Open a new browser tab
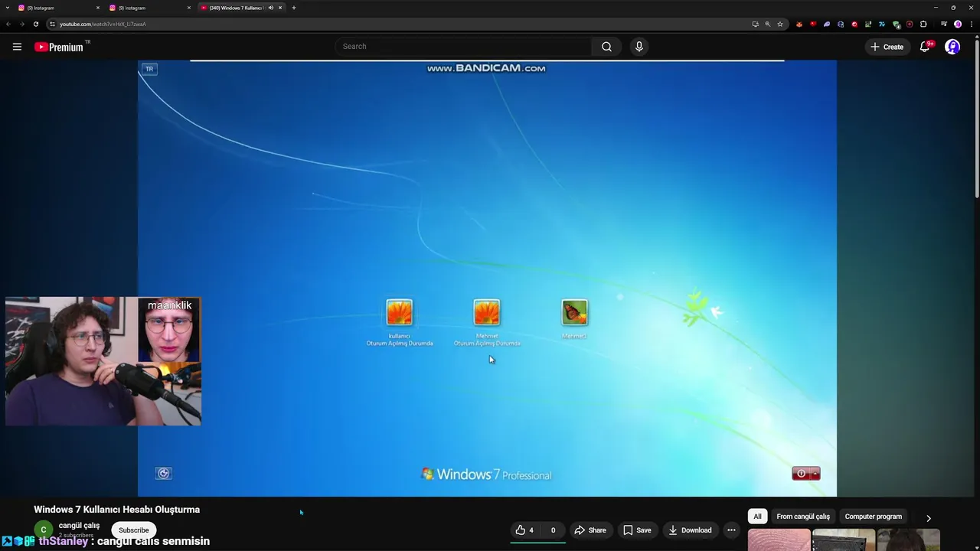980x551 pixels. [x=294, y=8]
